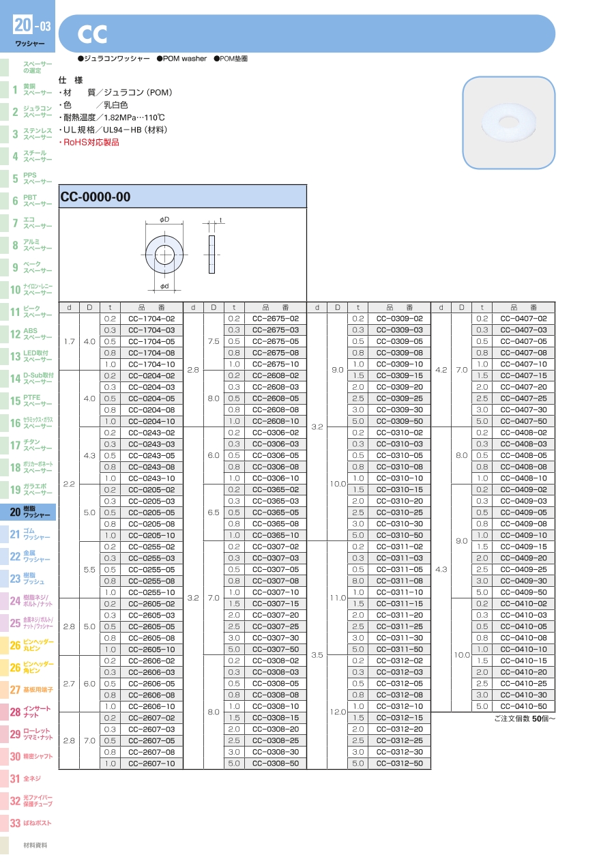Go to section 3 ステンレススペーサー tab
Viewport: 614px width, 868px height.
click(x=28, y=134)
